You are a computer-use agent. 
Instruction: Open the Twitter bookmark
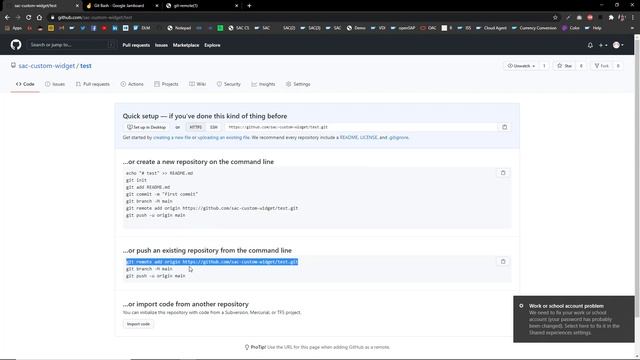click(83, 28)
